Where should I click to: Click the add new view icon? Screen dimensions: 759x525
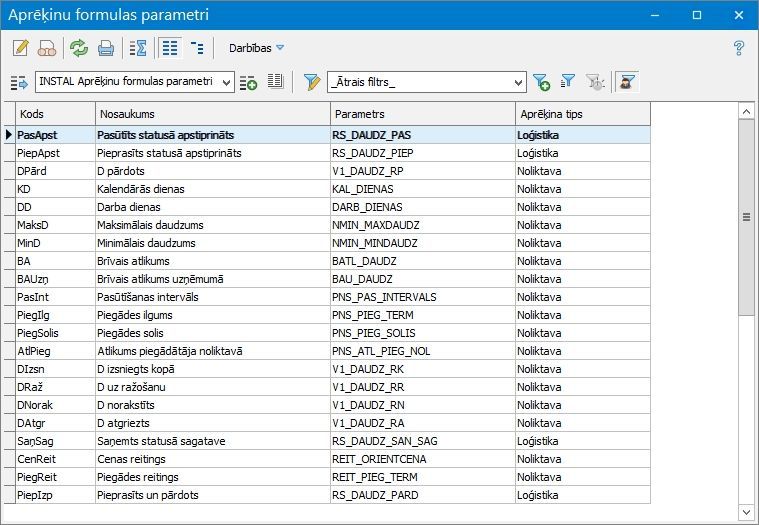click(248, 82)
